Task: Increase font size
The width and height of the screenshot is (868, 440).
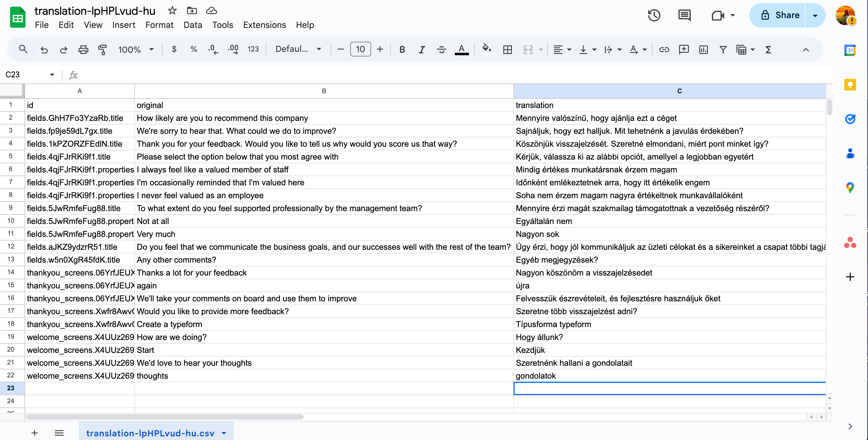Action: click(x=380, y=50)
